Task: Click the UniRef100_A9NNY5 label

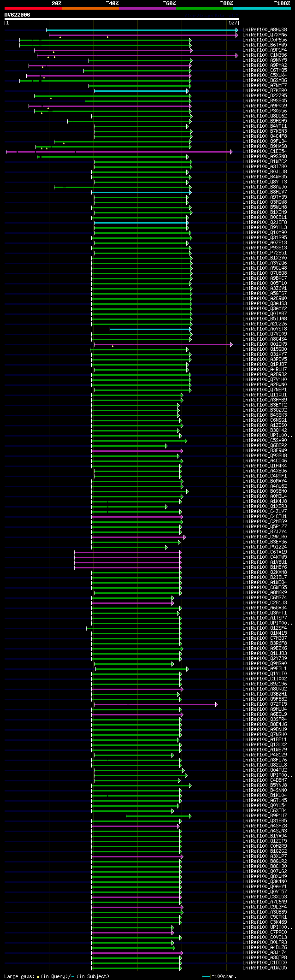Action: [265, 60]
